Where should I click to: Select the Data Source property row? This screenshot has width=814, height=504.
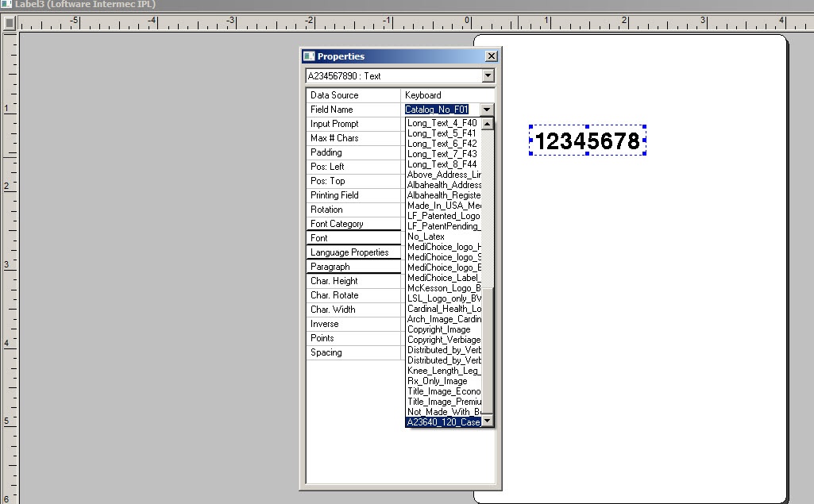pyautogui.click(x=353, y=95)
